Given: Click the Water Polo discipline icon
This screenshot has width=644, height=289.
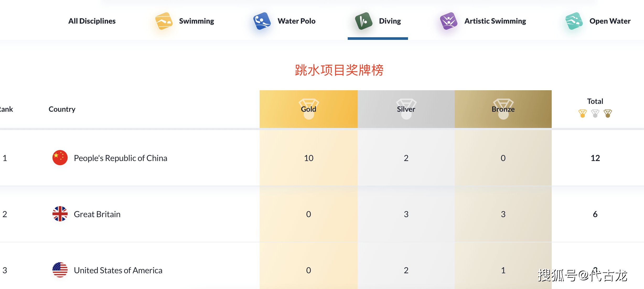Looking at the screenshot, I should 262,21.
